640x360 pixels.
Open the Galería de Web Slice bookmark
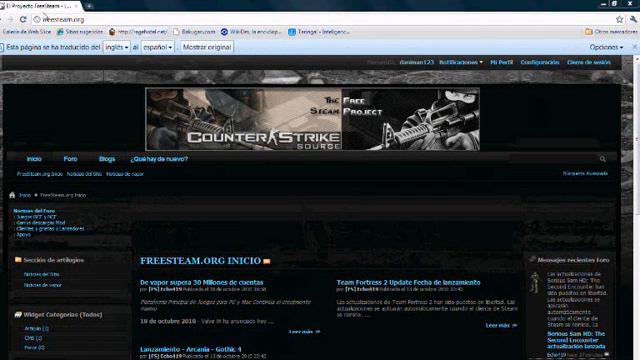(x=27, y=31)
